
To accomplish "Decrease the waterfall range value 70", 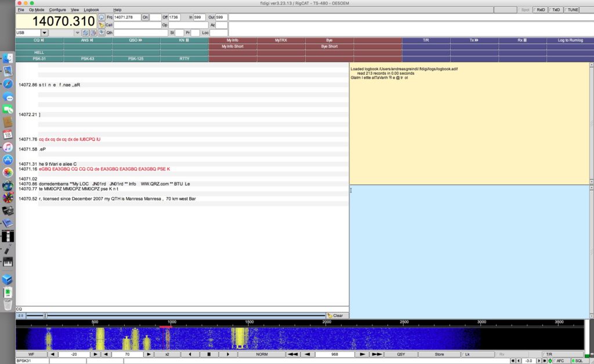I will 106,355.
